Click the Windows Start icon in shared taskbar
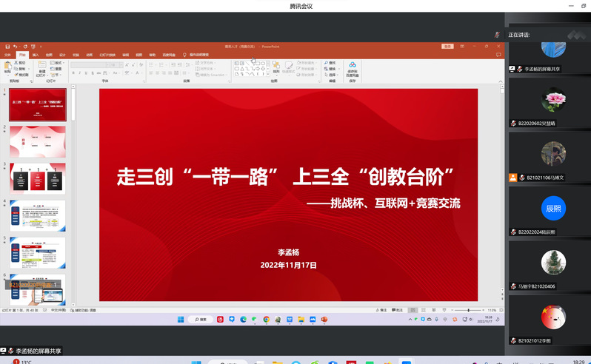 (x=180, y=320)
